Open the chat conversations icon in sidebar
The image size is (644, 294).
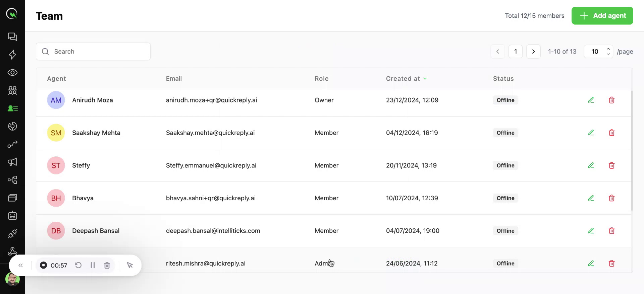point(12,36)
